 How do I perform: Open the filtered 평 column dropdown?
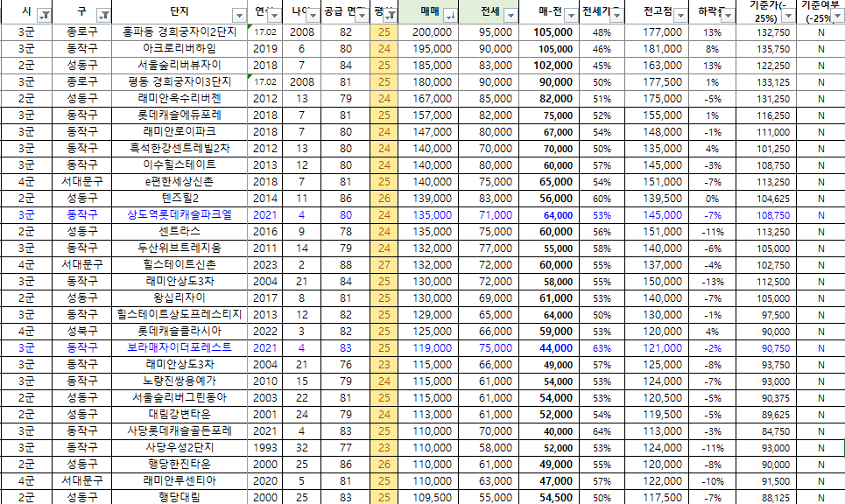[x=391, y=16]
